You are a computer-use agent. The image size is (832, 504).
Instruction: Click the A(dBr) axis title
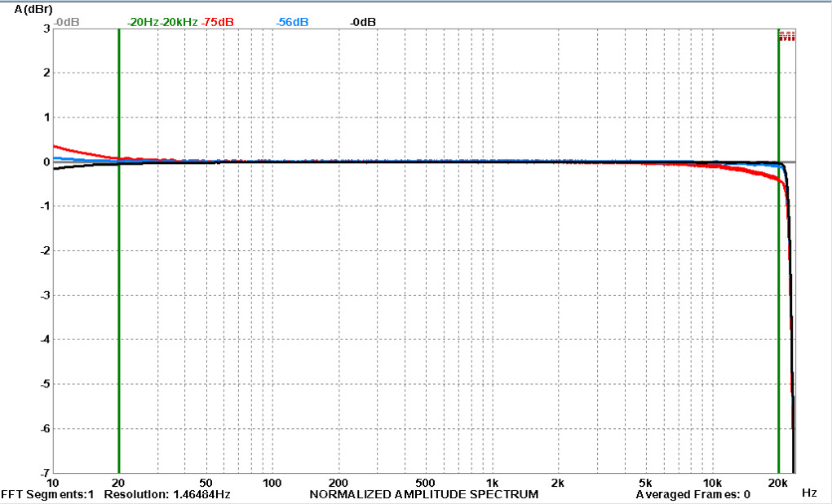click(x=33, y=9)
